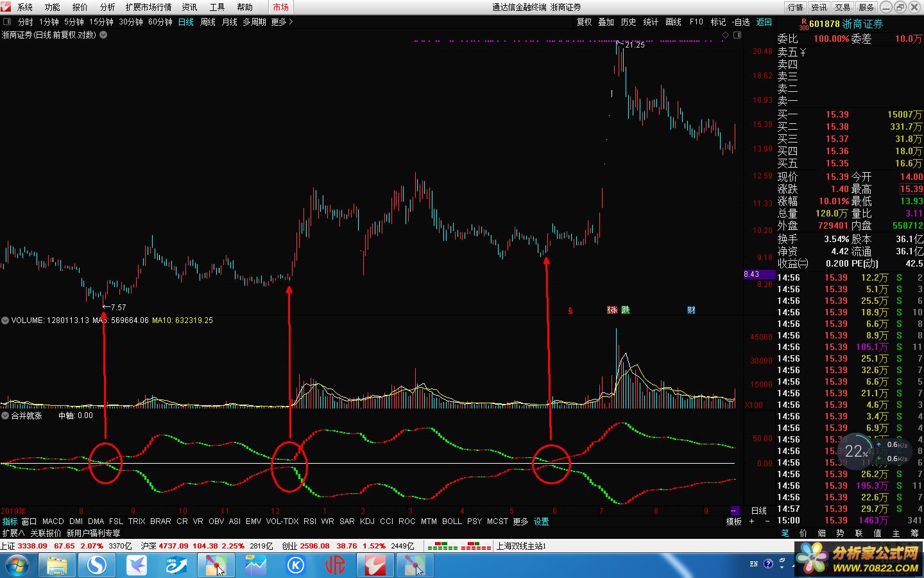Open the 更多 periods dropdown
This screenshot has height=578, width=924.
(x=282, y=22)
